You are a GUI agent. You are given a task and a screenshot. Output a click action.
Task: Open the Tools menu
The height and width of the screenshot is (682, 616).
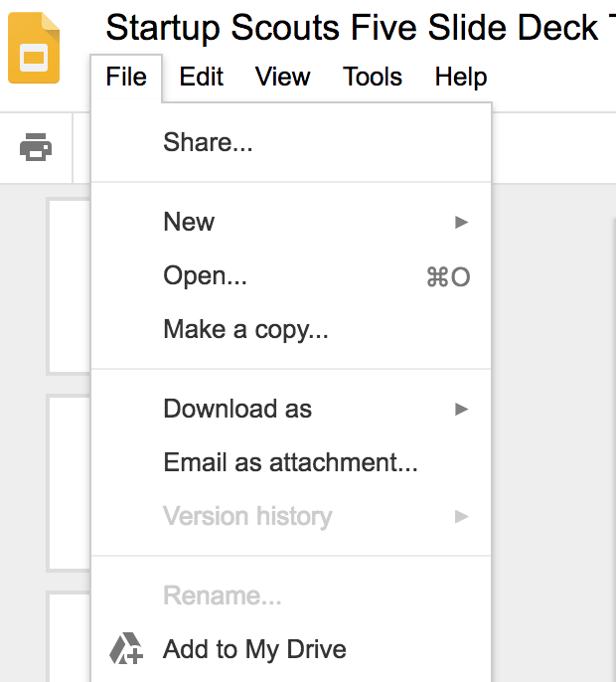coord(371,78)
